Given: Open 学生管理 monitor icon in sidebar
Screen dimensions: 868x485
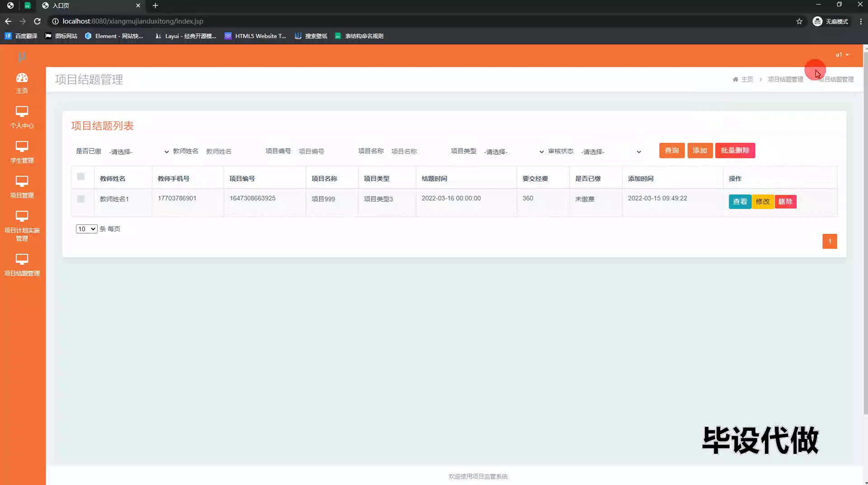Looking at the screenshot, I should point(22,146).
